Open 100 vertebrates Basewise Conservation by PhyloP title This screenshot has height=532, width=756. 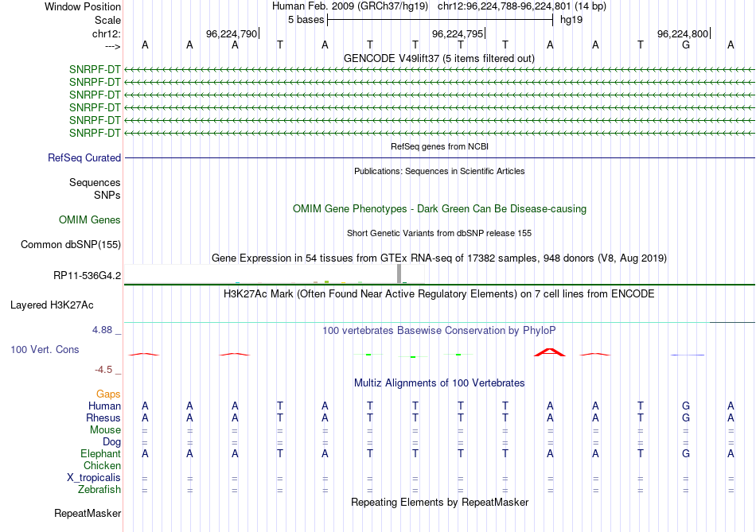coord(438,331)
